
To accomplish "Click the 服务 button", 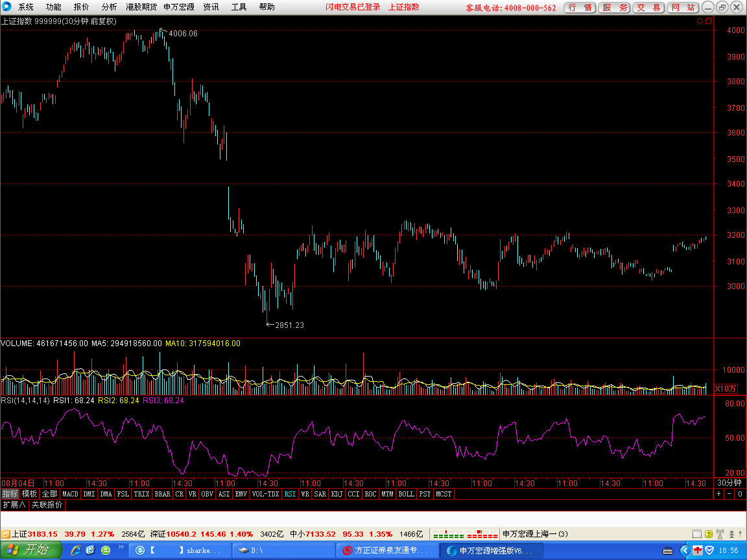I will coord(614,8).
